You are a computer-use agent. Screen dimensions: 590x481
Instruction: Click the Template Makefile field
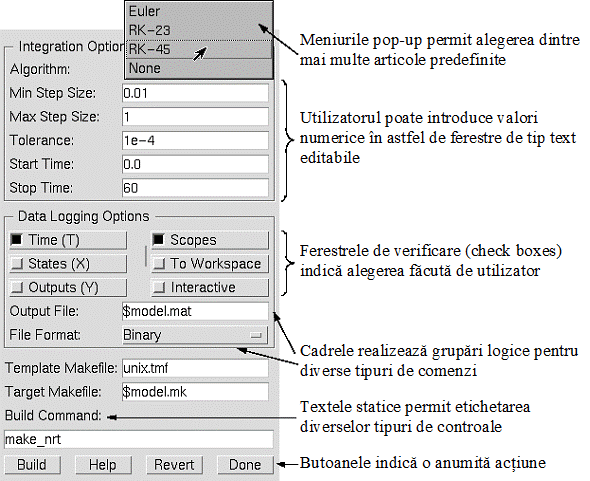coord(195,368)
